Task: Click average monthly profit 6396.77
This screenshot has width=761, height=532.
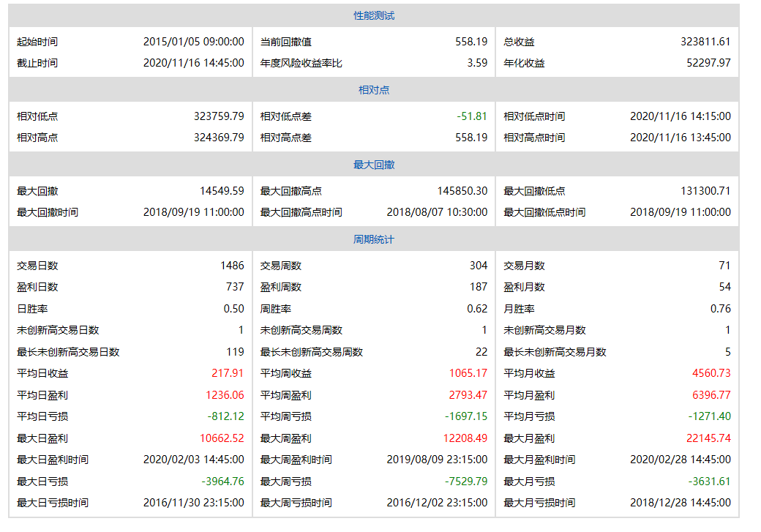Action: (711, 396)
